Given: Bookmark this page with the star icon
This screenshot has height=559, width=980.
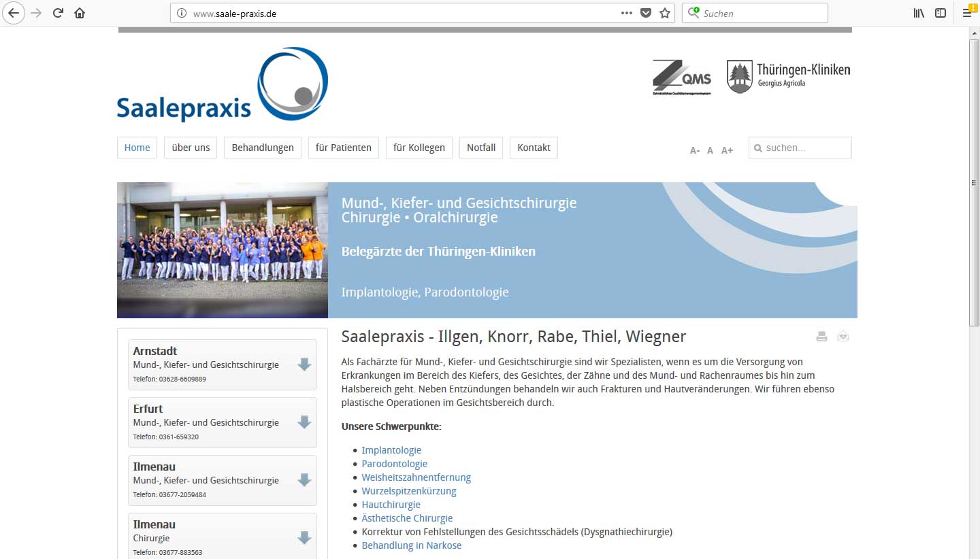Looking at the screenshot, I should click(665, 13).
